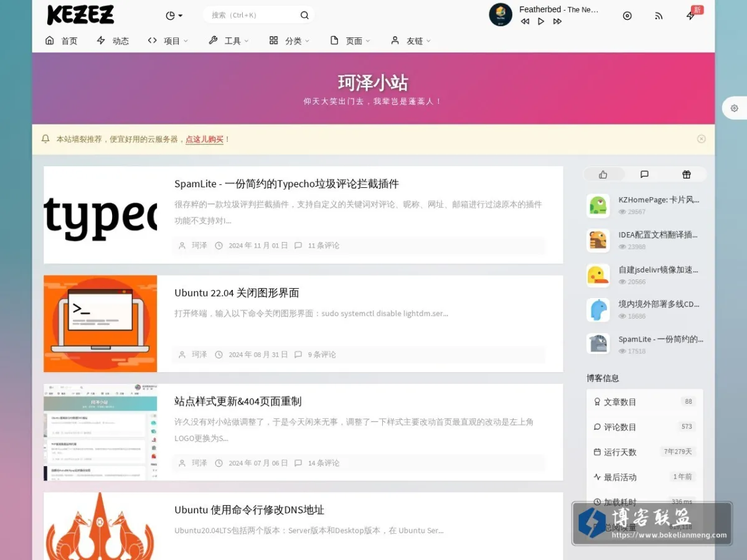
Task: Select the gift box sidebar tab
Action: pos(686,174)
